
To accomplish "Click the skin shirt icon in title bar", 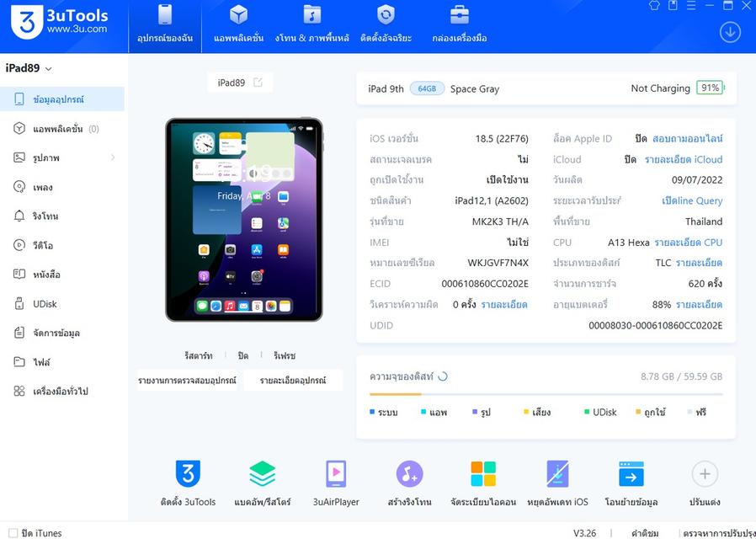I will [654, 5].
